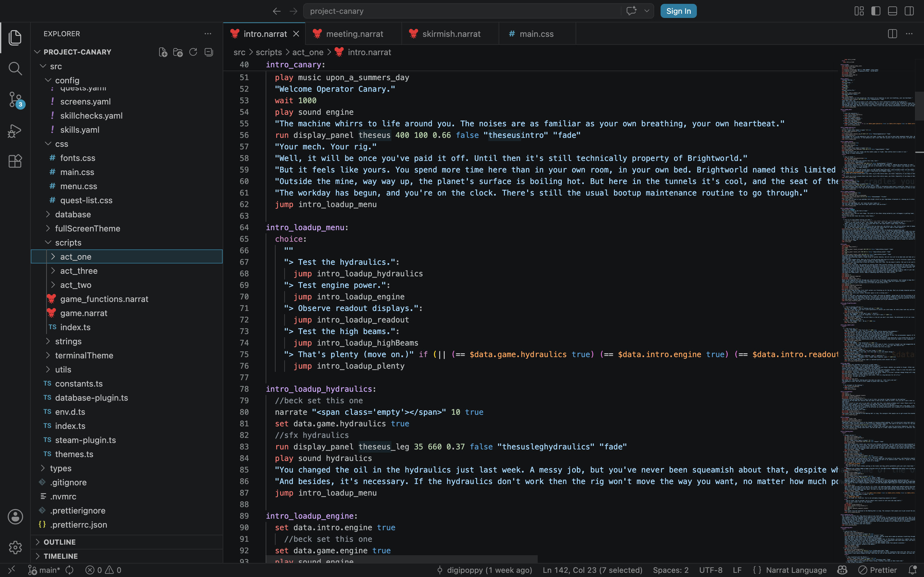Open Source Control view with 3 changes
Screen dimensions: 924x577
coord(15,100)
